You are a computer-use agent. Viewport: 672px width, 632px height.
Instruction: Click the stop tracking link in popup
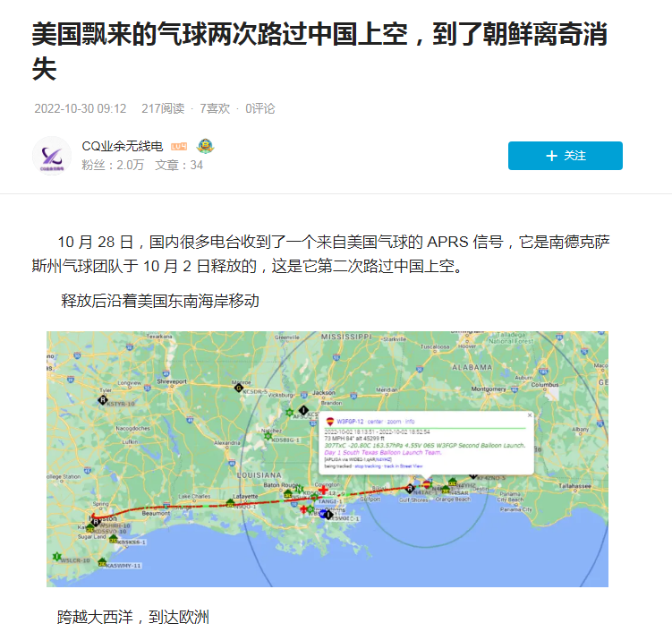(x=368, y=466)
